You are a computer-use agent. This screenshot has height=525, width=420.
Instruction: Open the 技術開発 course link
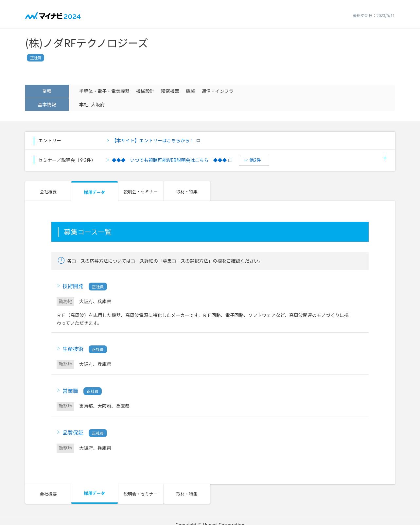pyautogui.click(x=73, y=286)
